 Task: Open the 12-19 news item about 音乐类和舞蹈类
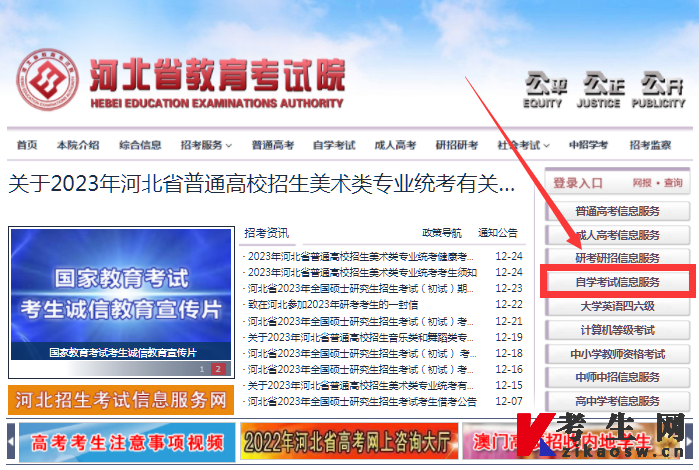[x=361, y=337]
